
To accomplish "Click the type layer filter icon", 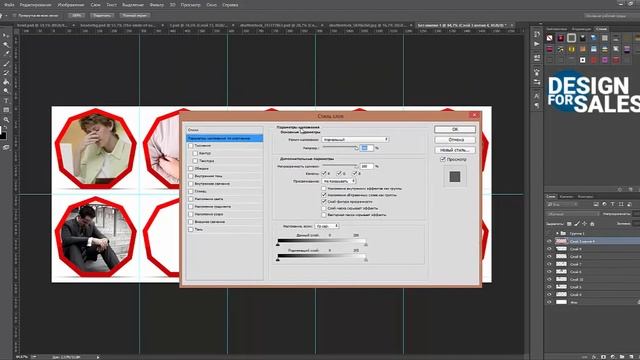I will 612,204.
